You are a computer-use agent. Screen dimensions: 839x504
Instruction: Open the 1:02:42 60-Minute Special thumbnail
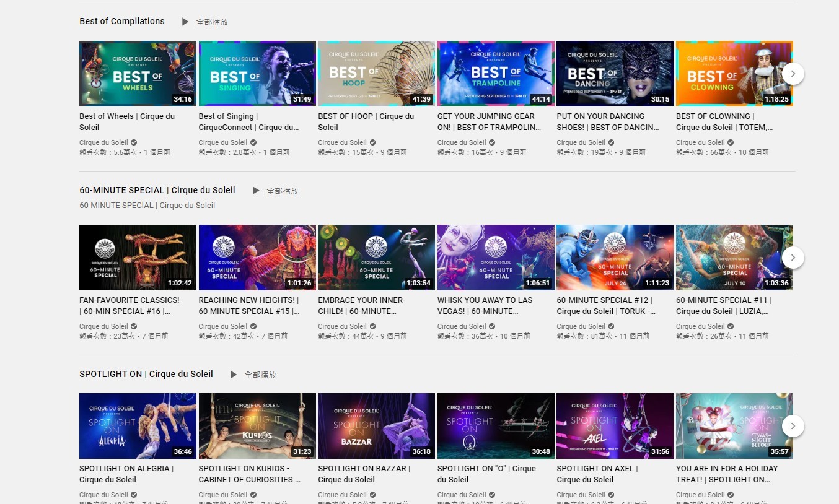coord(138,258)
